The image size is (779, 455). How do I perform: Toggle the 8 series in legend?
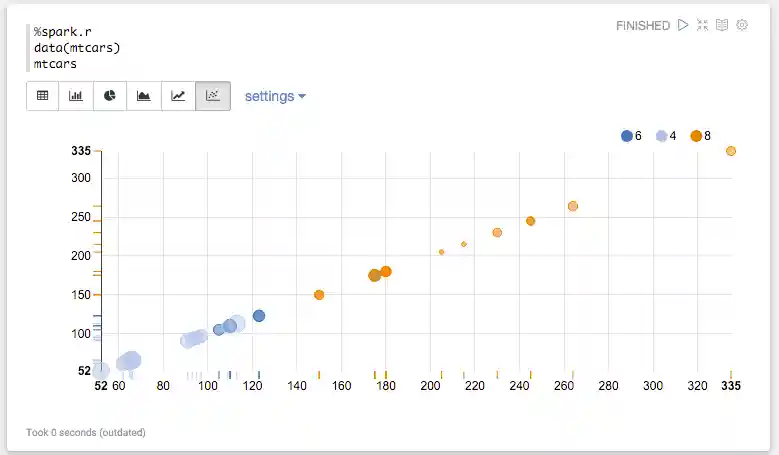[x=701, y=135]
